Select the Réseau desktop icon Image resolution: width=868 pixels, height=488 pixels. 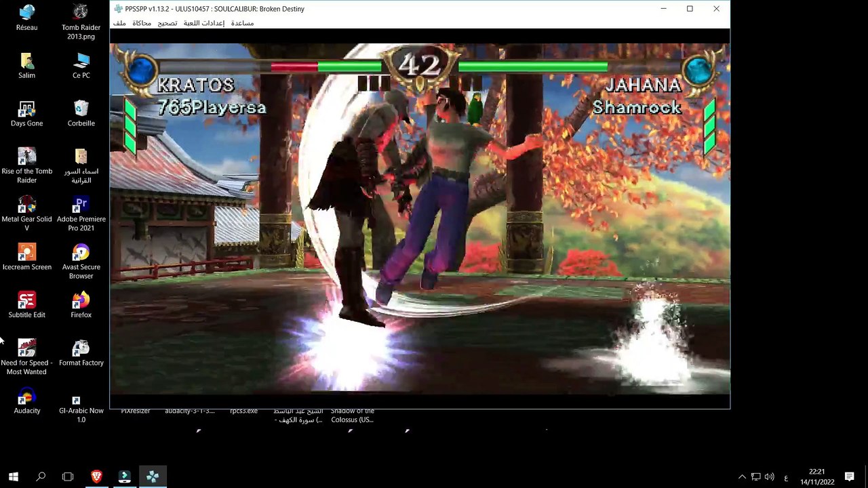[27, 18]
